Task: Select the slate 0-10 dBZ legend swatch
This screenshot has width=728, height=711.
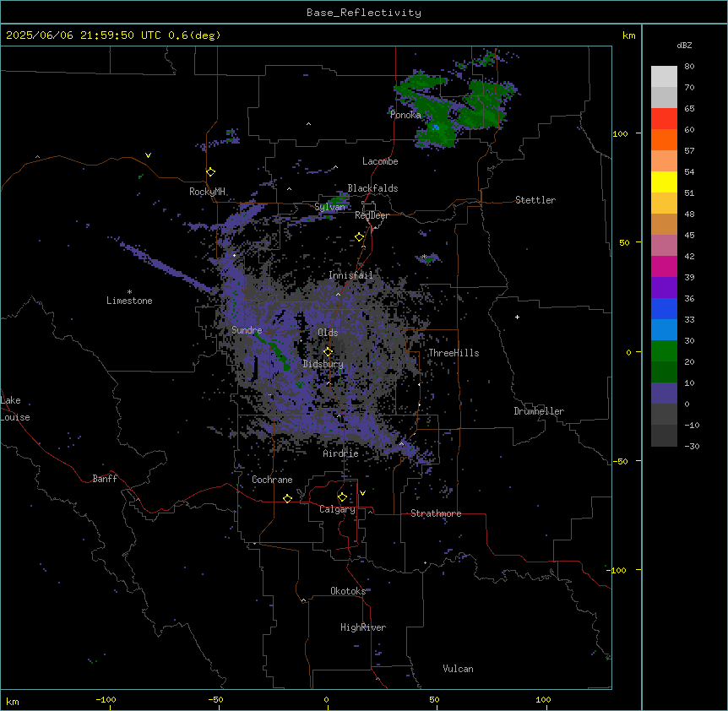Action: (x=664, y=393)
